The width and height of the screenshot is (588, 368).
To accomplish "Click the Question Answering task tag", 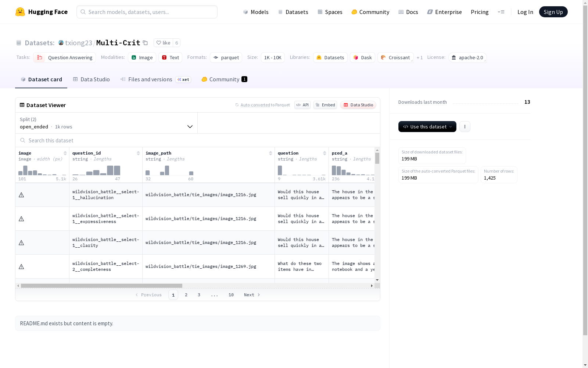I will [x=64, y=57].
